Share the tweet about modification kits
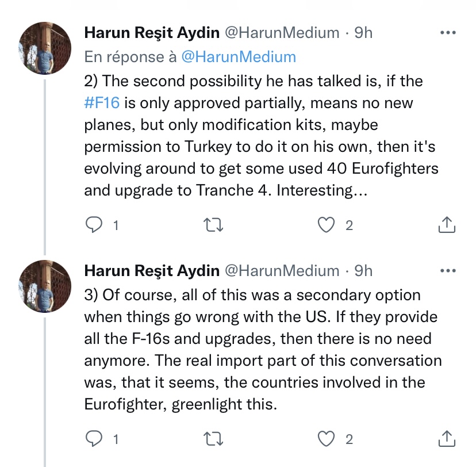The width and height of the screenshot is (476, 467). [447, 225]
